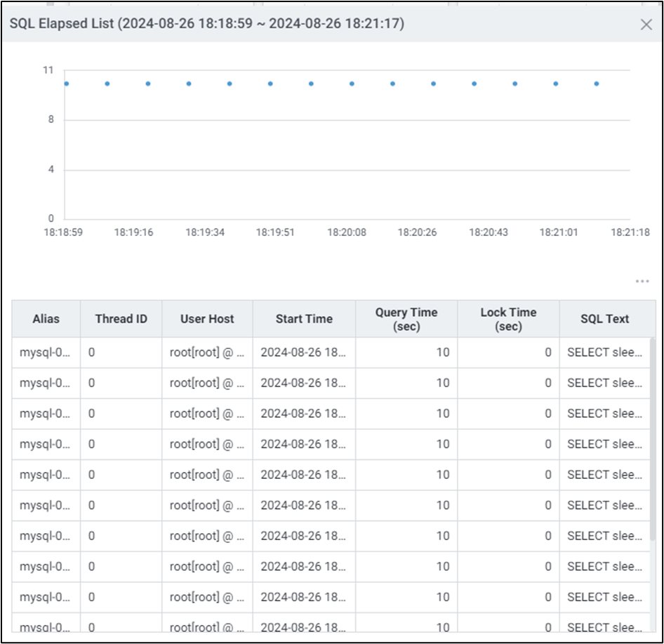Select the leftmost data point on chart
The image size is (664, 644).
[67, 84]
